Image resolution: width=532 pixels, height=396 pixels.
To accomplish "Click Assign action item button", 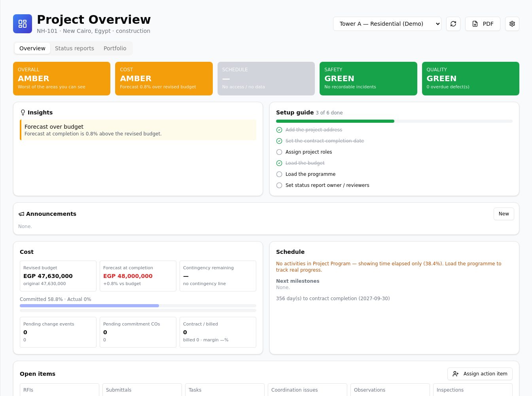I will pyautogui.click(x=480, y=374).
